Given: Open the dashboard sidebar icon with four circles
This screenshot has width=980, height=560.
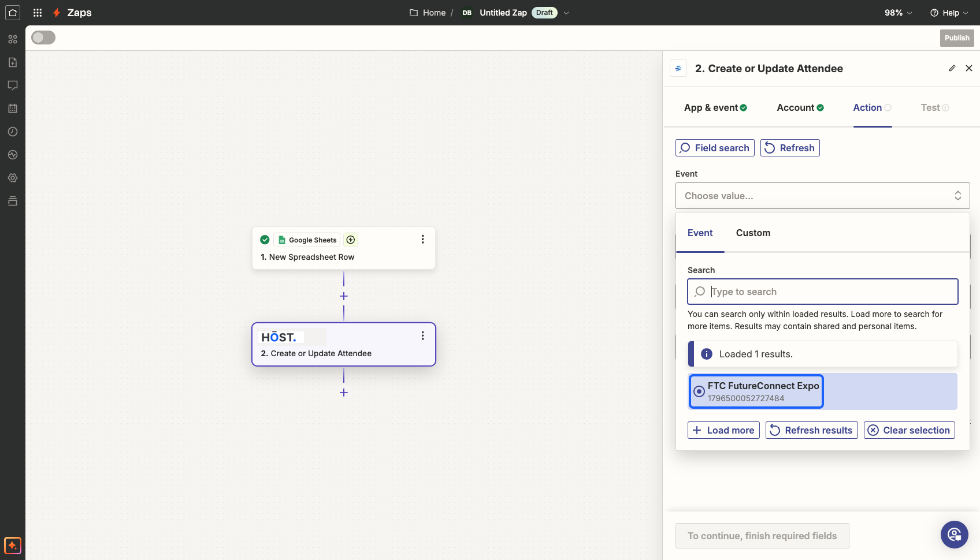Looking at the screenshot, I should pyautogui.click(x=13, y=39).
